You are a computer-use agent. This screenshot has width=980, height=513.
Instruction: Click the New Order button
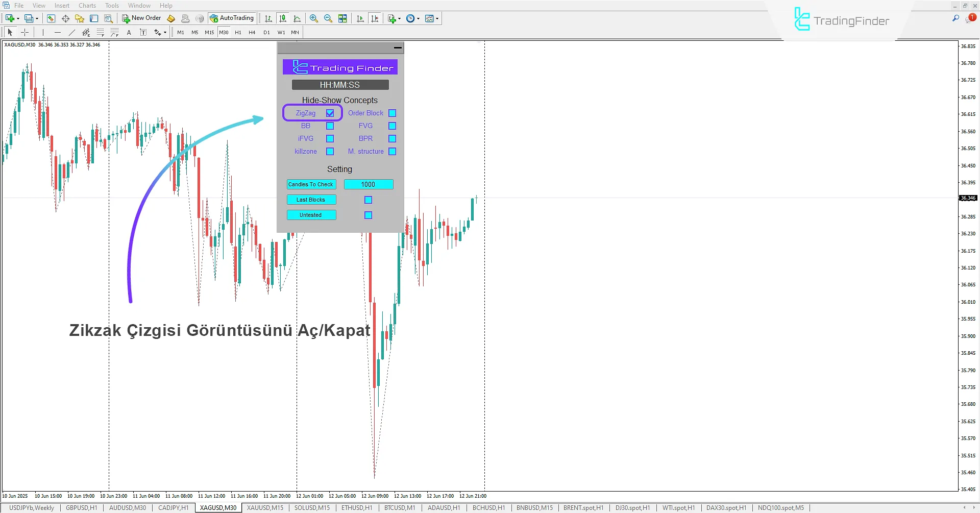141,18
